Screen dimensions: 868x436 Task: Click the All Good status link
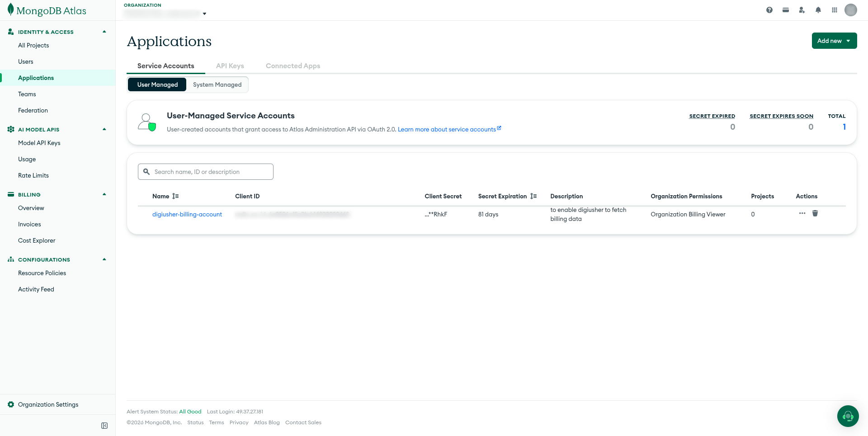(190, 412)
